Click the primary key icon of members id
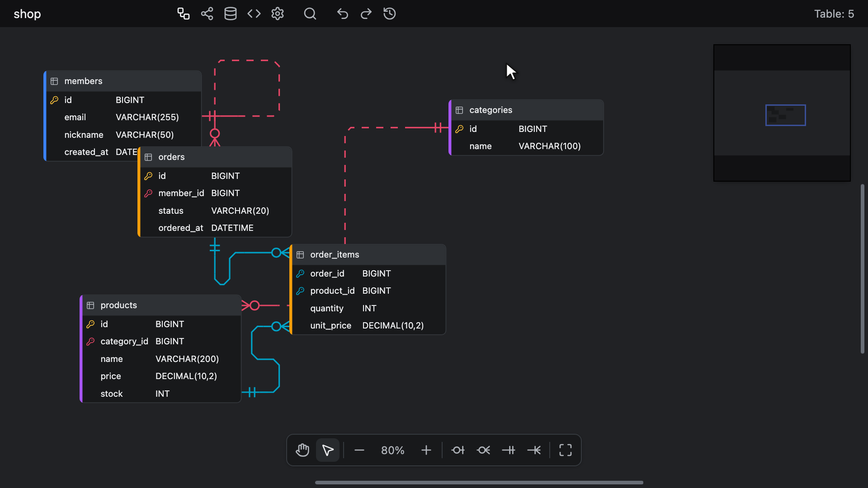Screen dimensions: 868x488 [54, 100]
